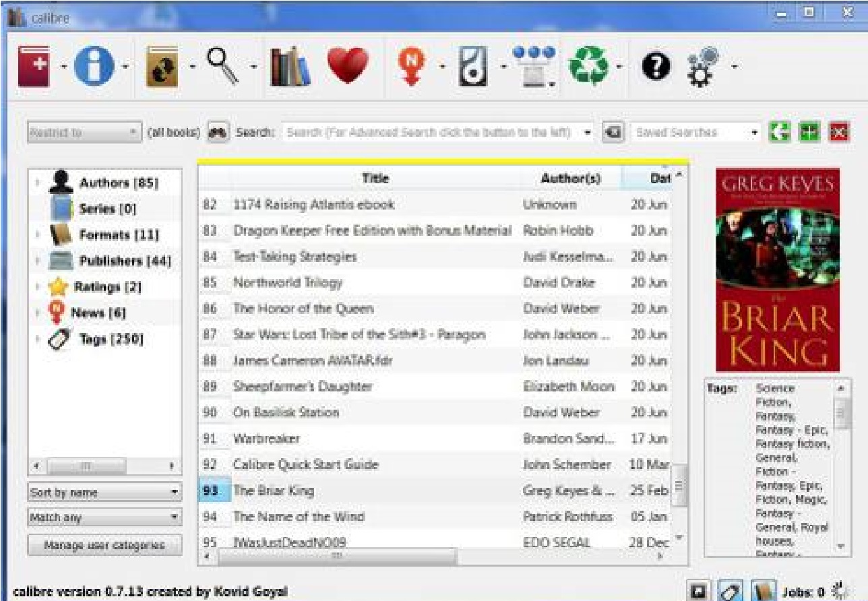Click the book list vertical scrollbar handle
Screen dimensions: 868x601
(x=679, y=485)
